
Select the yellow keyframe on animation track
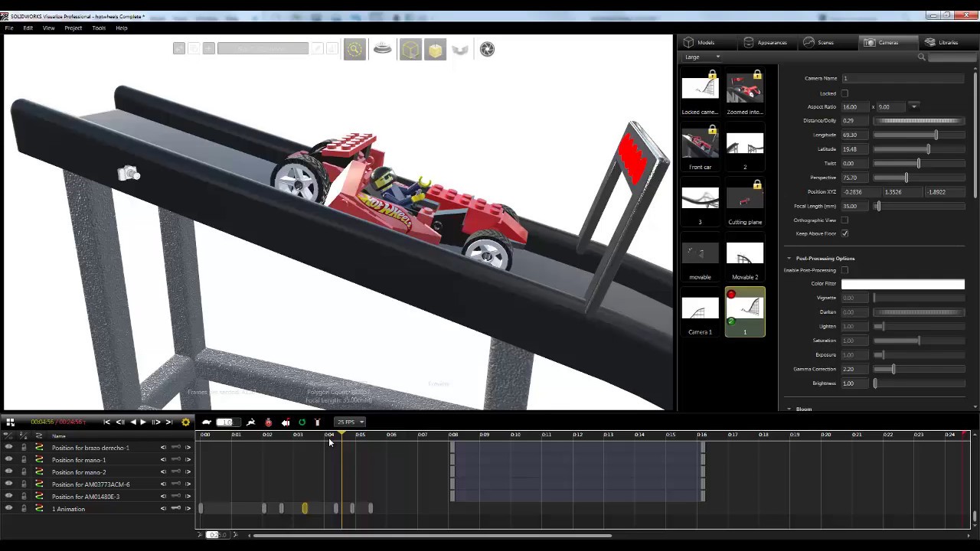(x=305, y=508)
